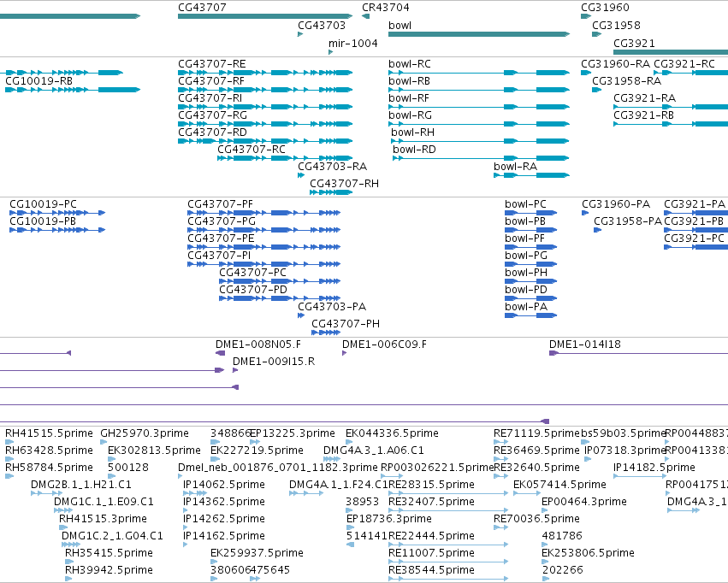Viewport: 728px width, 583px height.
Task: Click protein label bowl-PA
Action: pos(526,307)
